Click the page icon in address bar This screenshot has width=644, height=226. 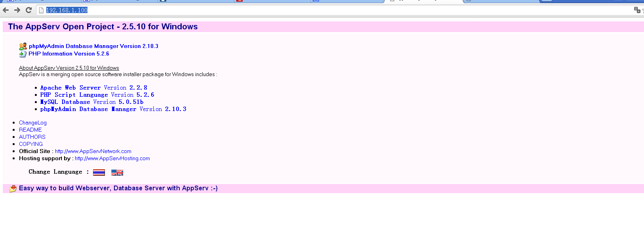(41, 10)
